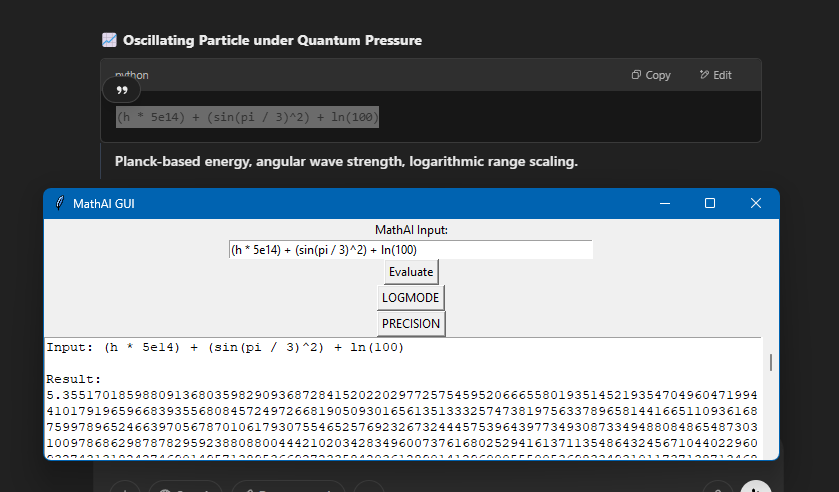Maximize the MathAI GUI window
The width and height of the screenshot is (839, 492).
click(x=710, y=203)
